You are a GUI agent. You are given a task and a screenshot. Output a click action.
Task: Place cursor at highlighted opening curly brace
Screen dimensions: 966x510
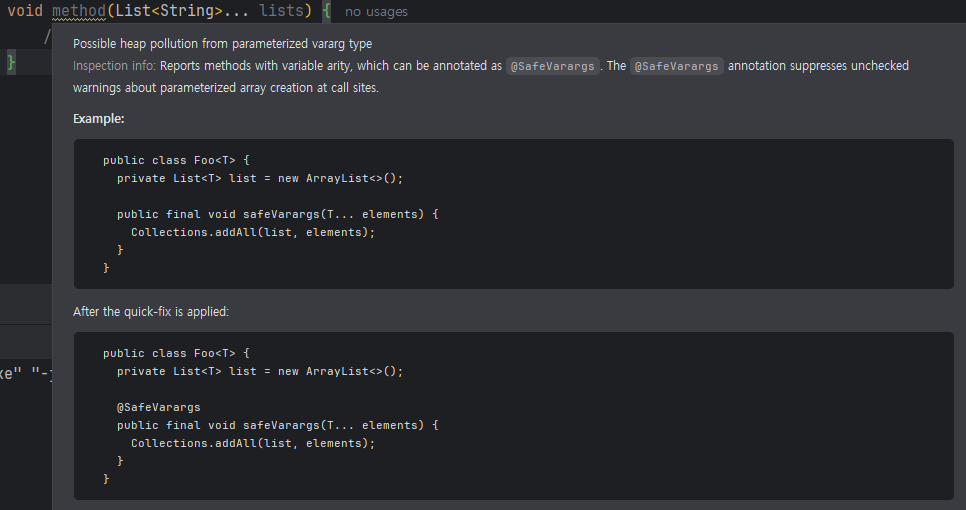326,12
